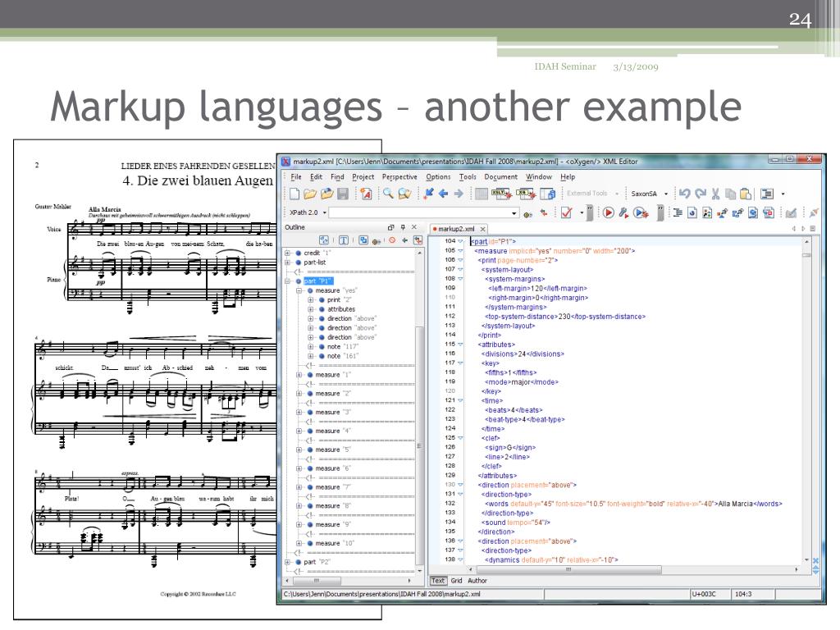Expand the part "P2" node in Outline
The image size is (840, 630).
(288, 562)
